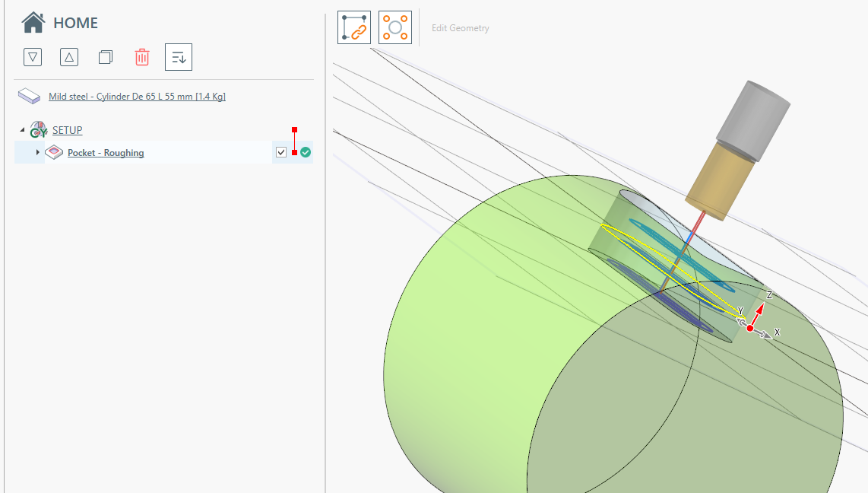
Task: Click the sort operations order icon
Action: click(179, 57)
